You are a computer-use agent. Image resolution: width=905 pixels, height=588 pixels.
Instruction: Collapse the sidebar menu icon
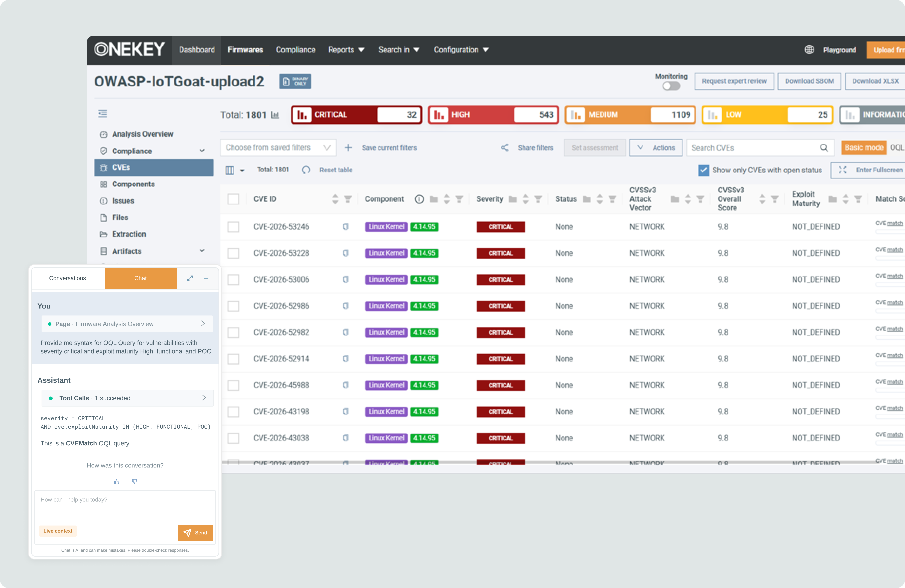(x=102, y=113)
